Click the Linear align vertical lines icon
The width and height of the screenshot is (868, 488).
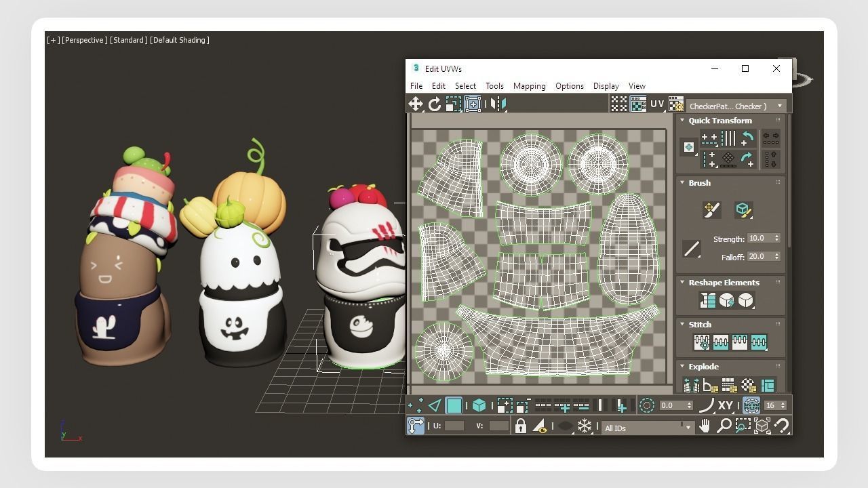(728, 139)
